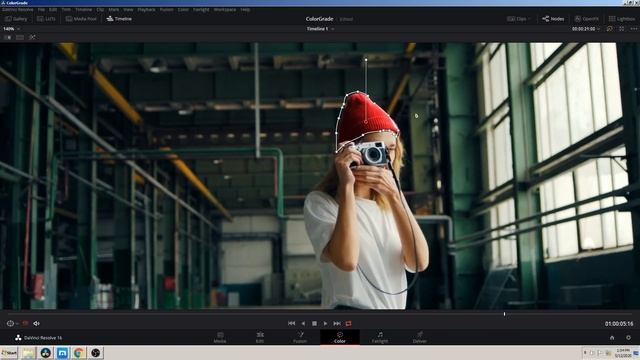Open the Workspace menu
Screen dimensions: 640x360
pos(225,9)
